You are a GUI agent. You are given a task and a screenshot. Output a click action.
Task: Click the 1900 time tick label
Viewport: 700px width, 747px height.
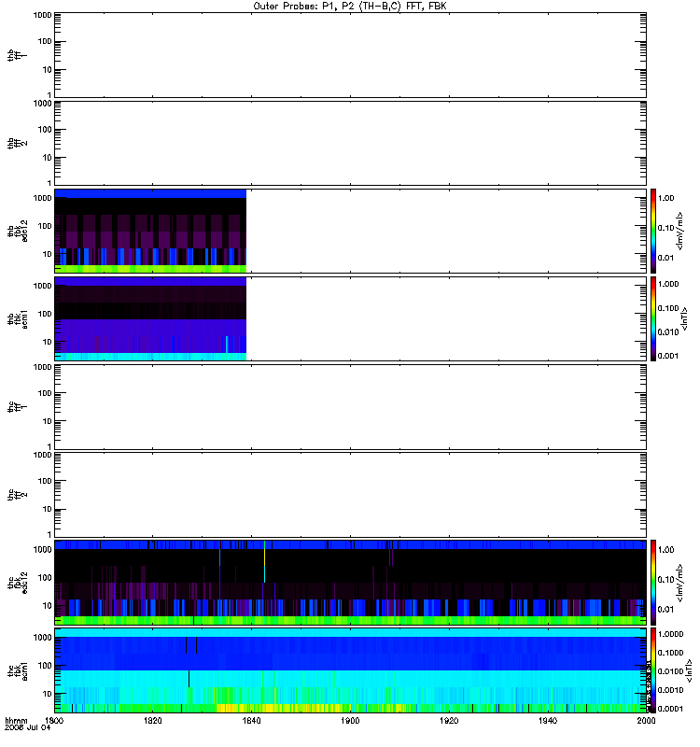(350, 720)
